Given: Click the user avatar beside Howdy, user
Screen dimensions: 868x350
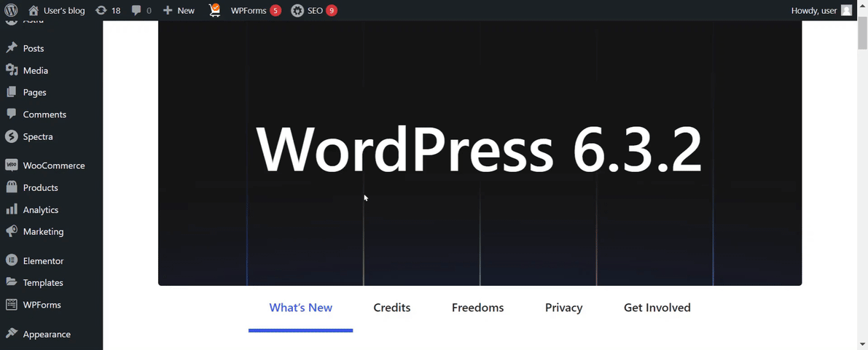Looking at the screenshot, I should point(846,10).
